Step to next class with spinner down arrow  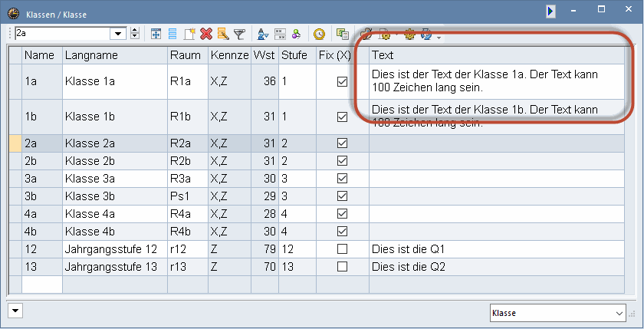click(x=135, y=37)
